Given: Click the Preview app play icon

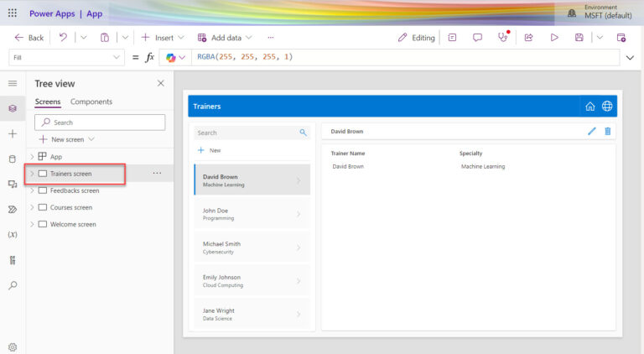Looking at the screenshot, I should [x=554, y=38].
